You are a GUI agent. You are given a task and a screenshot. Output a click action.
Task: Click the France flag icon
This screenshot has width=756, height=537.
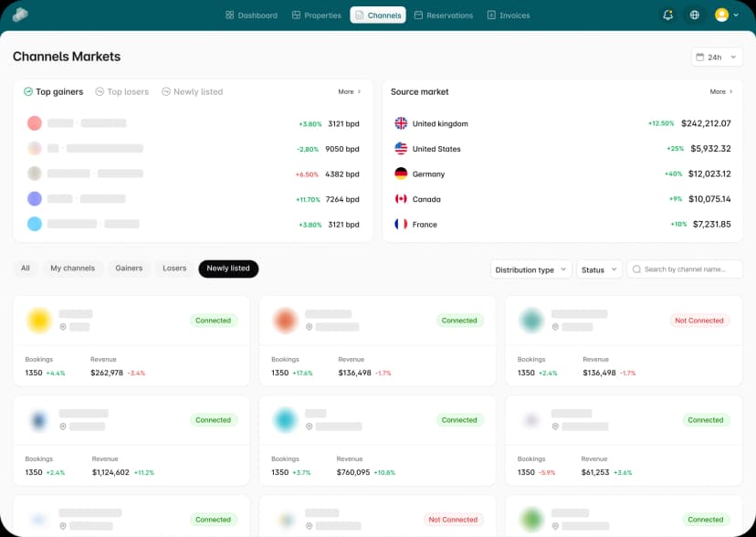click(401, 224)
